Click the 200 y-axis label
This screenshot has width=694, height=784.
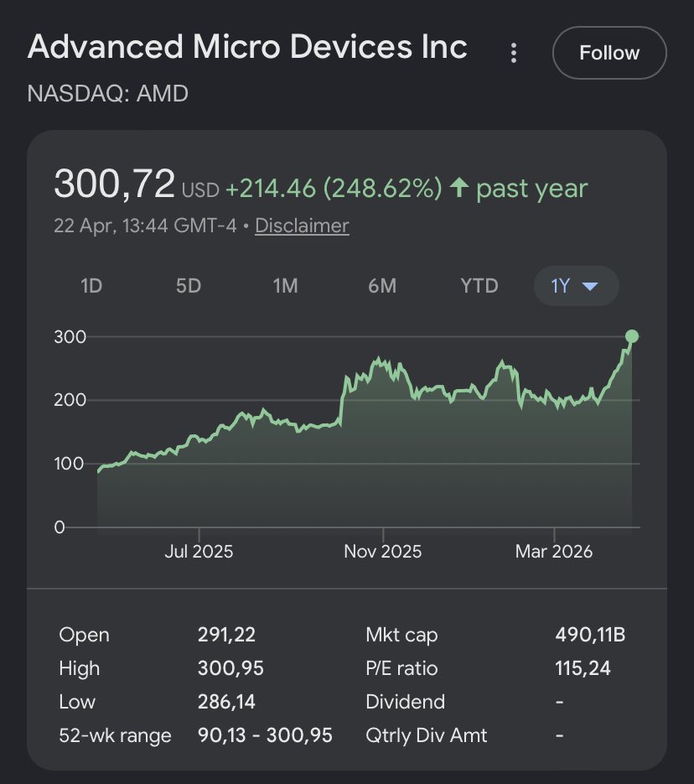[70, 400]
